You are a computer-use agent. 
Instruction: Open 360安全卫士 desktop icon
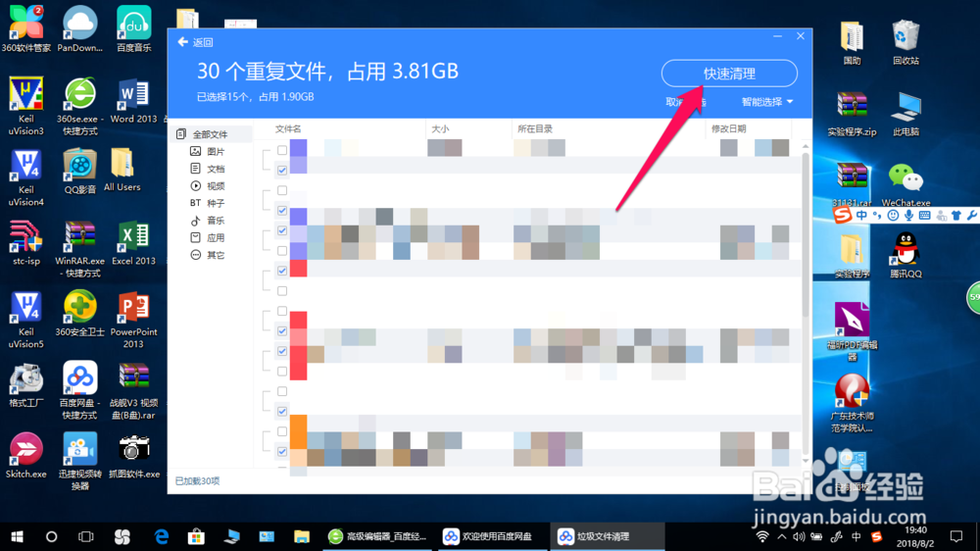click(80, 314)
